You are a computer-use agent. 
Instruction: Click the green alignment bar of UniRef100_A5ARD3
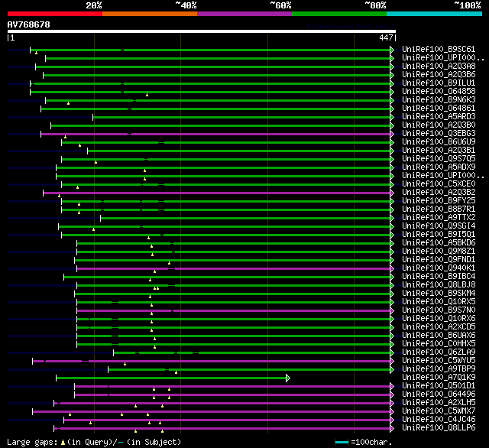pyautogui.click(x=241, y=117)
